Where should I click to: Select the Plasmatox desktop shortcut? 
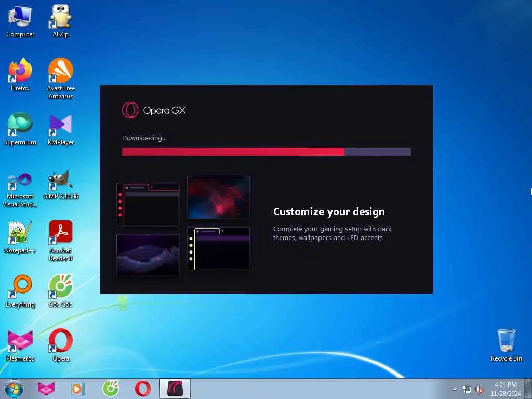click(x=20, y=345)
